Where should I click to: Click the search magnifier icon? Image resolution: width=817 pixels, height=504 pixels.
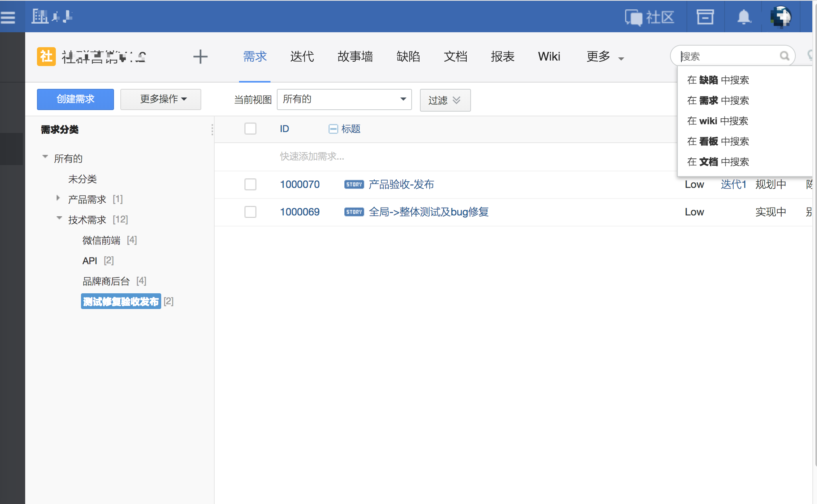pyautogui.click(x=784, y=56)
